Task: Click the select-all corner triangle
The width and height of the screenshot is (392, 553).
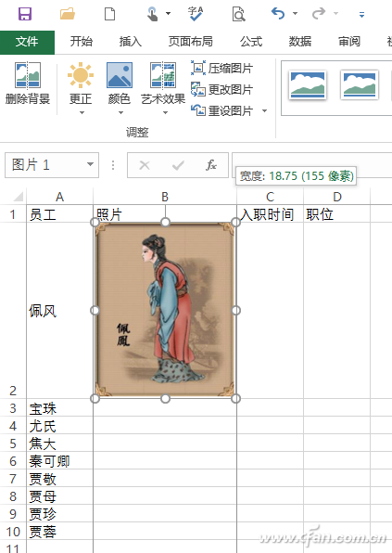Action: 18,197
